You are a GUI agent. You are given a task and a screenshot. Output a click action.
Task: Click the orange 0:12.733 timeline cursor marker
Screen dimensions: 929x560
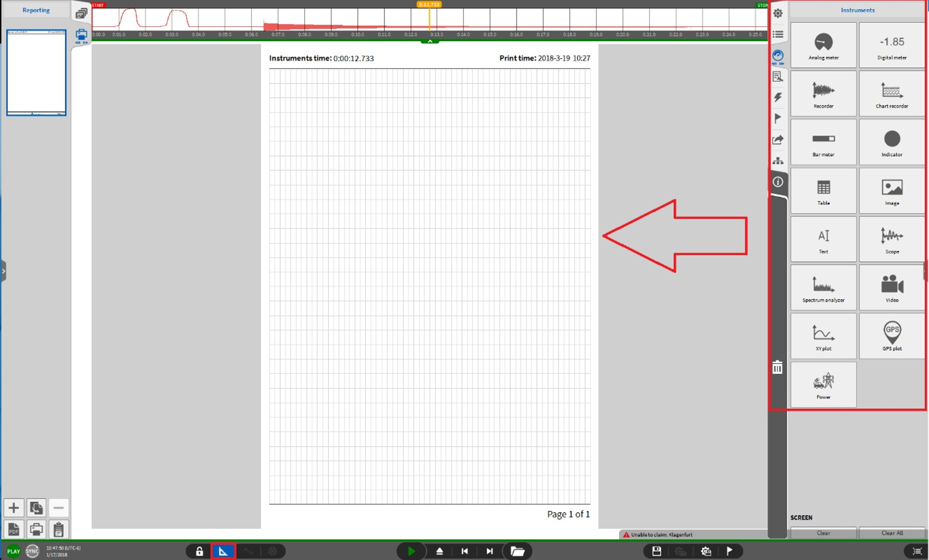[429, 5]
